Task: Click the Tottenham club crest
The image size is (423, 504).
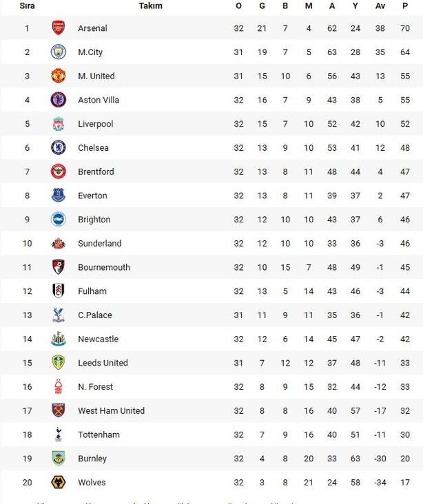Action: coord(59,434)
